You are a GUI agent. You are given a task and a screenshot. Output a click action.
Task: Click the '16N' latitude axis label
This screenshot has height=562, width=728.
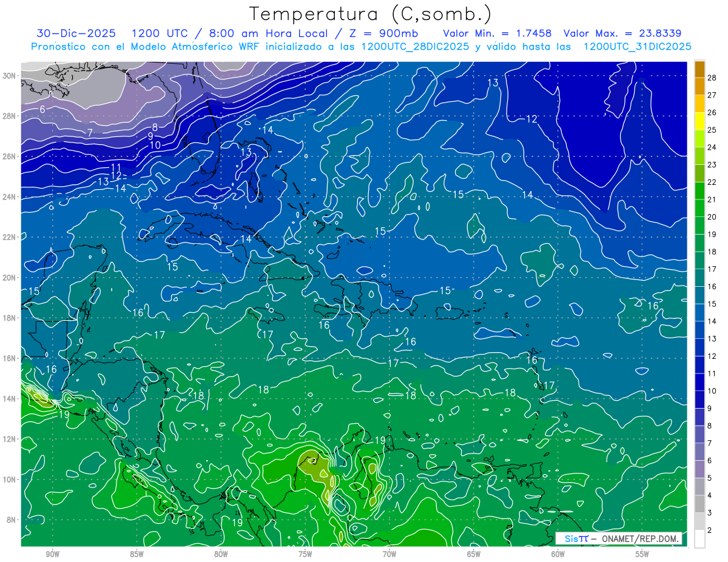[x=10, y=358]
